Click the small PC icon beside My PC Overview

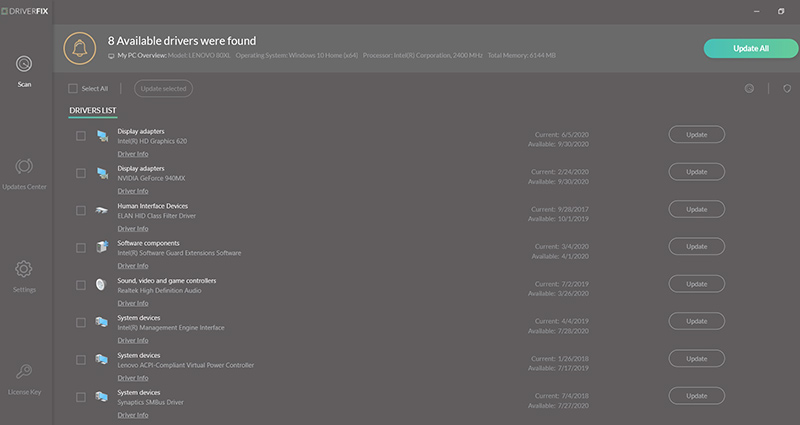coord(111,56)
